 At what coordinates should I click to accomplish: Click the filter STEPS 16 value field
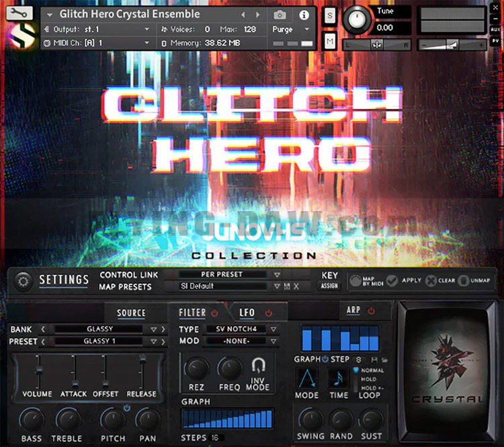pos(215,438)
